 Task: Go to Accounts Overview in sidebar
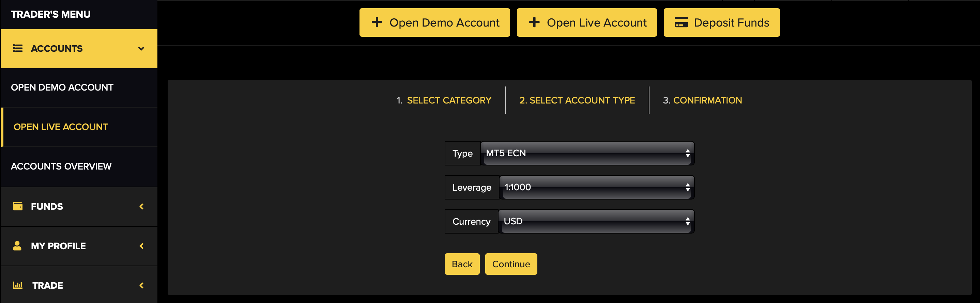coord(61,166)
